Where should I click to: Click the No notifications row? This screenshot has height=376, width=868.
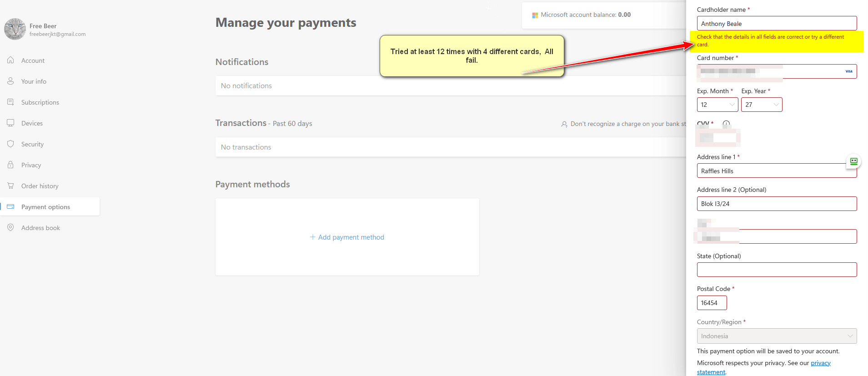(451, 85)
